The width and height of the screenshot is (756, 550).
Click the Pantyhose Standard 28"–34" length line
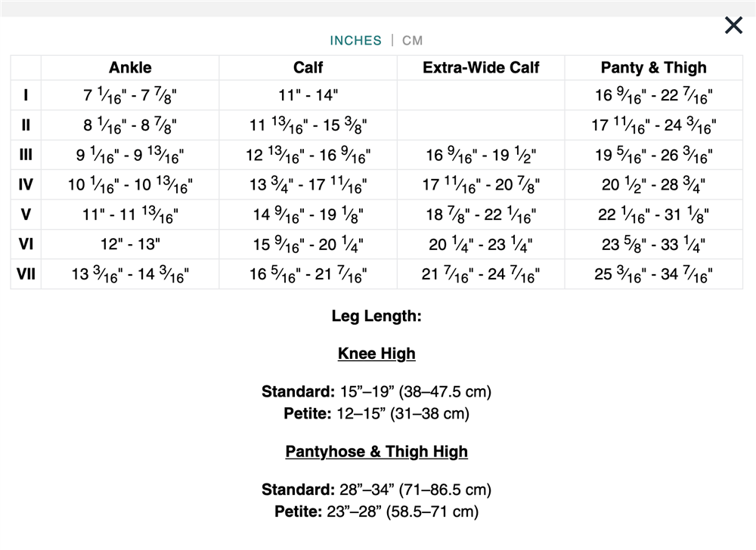point(376,490)
